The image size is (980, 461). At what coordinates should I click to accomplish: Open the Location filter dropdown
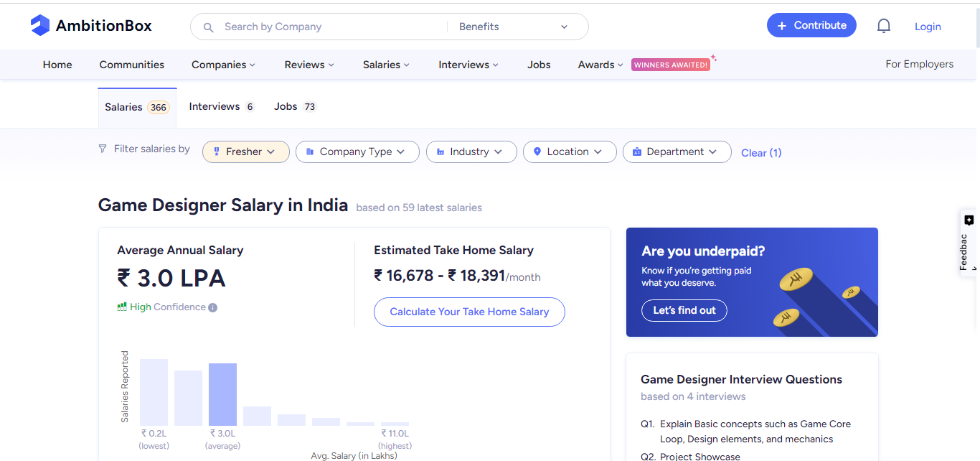(x=570, y=152)
